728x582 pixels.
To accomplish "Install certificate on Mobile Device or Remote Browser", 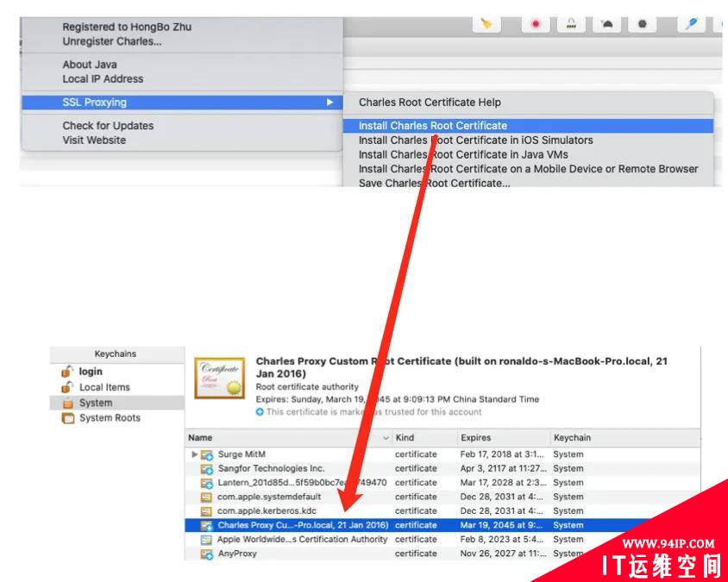I will (x=528, y=169).
